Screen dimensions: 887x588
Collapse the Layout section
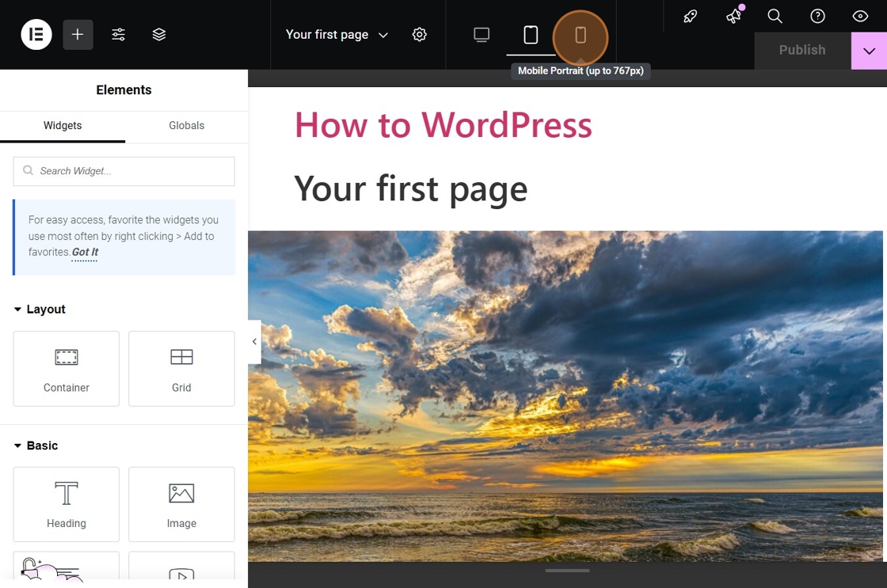coord(40,309)
